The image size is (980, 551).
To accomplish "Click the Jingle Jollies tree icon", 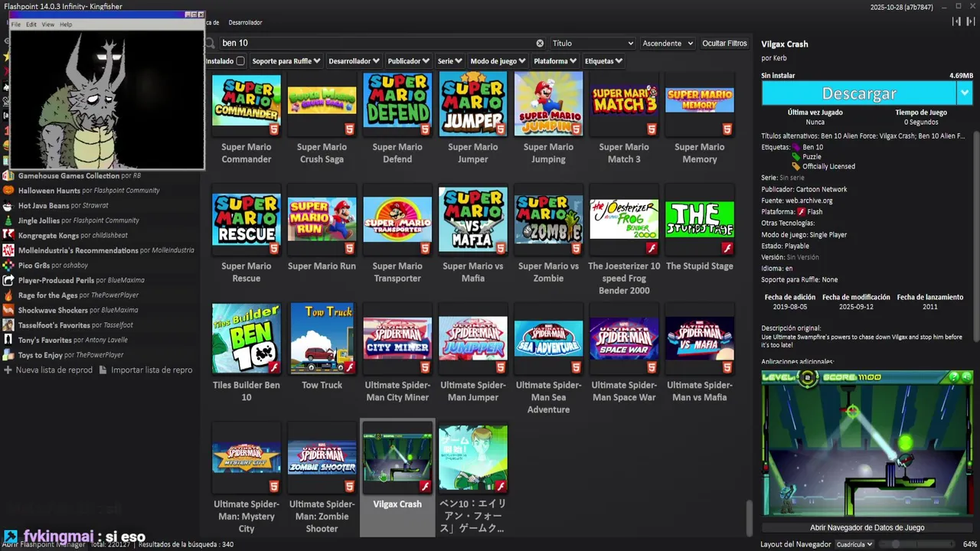I will (x=8, y=220).
